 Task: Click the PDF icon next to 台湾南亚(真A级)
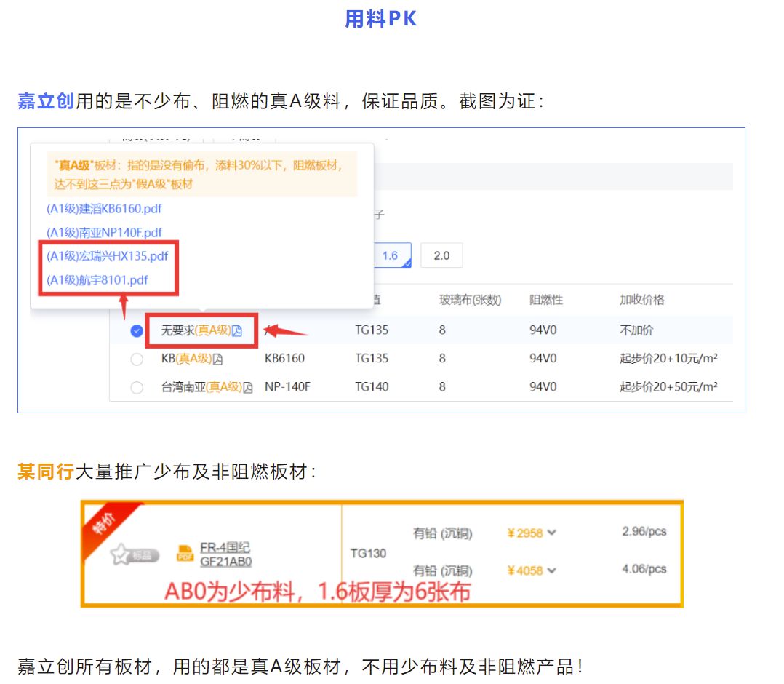tap(247, 388)
